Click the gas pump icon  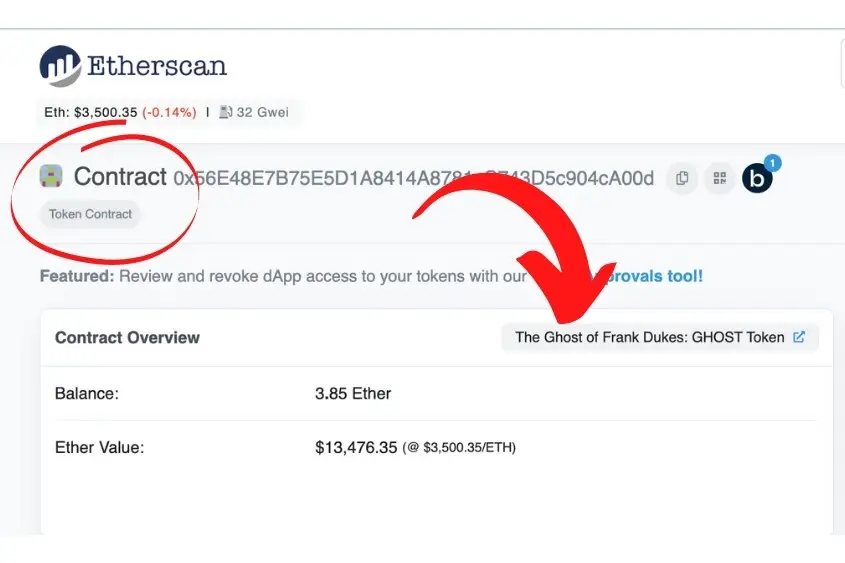click(225, 112)
